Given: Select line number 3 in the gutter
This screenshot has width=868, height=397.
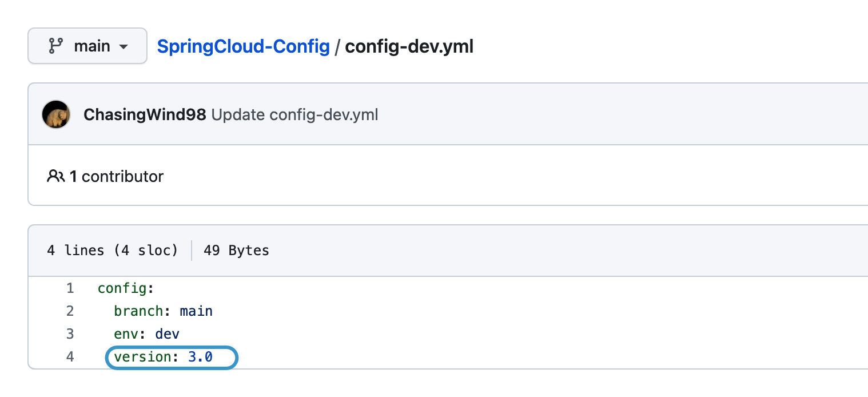Looking at the screenshot, I should [x=70, y=334].
